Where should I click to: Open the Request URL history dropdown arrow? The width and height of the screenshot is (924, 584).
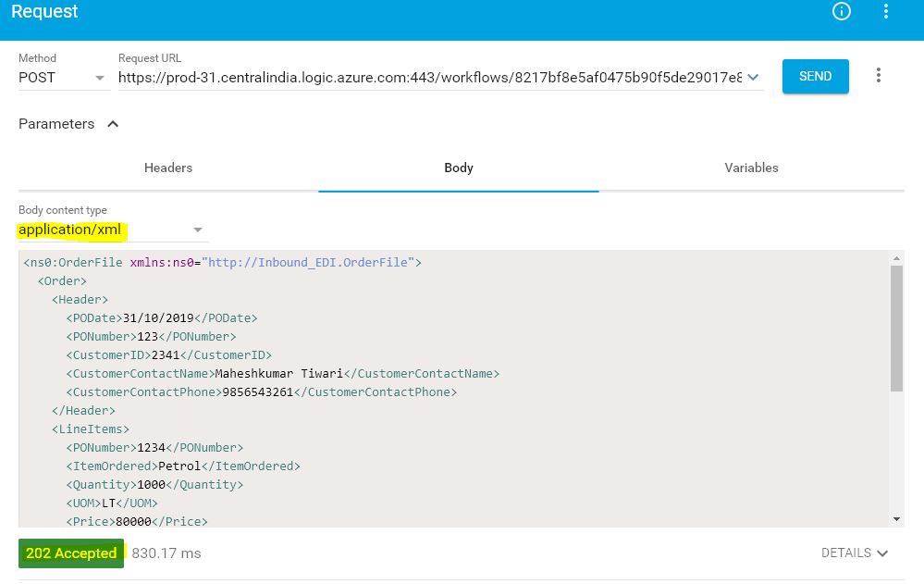point(753,78)
